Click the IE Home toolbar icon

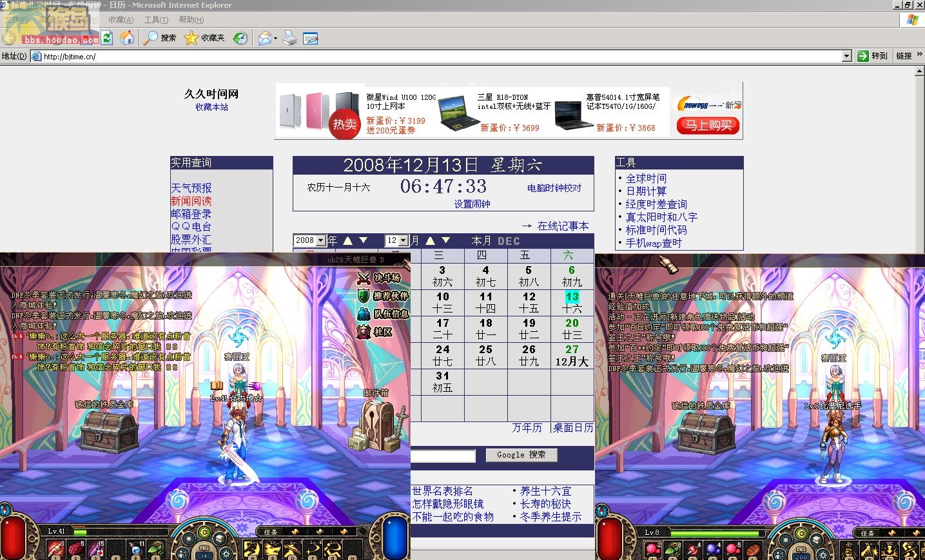pos(127,38)
